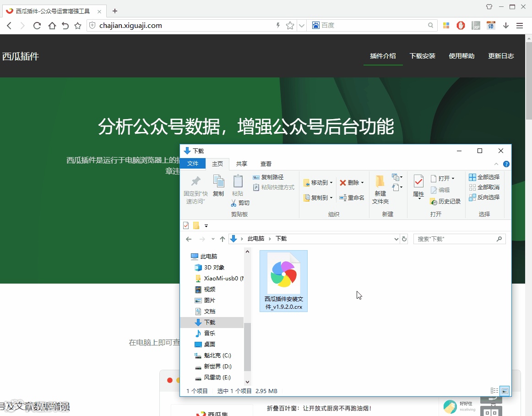This screenshot has height=416, width=532.
Task: Click the Explorer 搜索下载 search box
Action: (x=459, y=239)
